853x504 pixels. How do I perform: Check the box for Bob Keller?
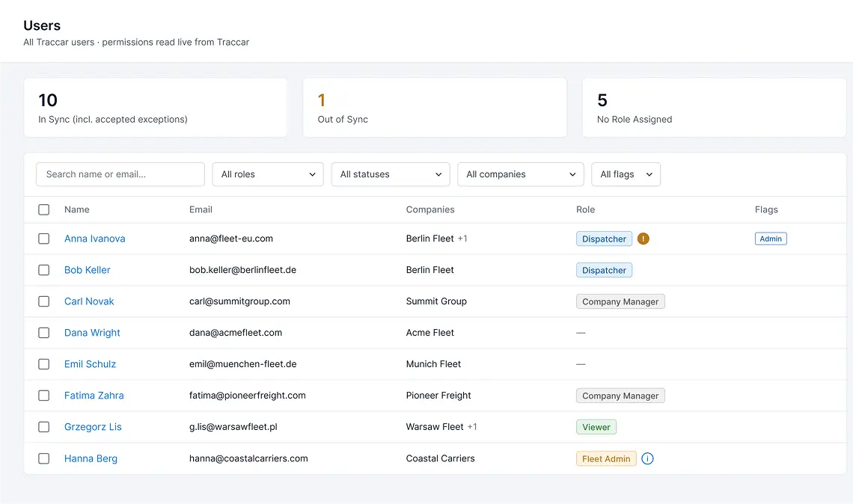tap(44, 270)
